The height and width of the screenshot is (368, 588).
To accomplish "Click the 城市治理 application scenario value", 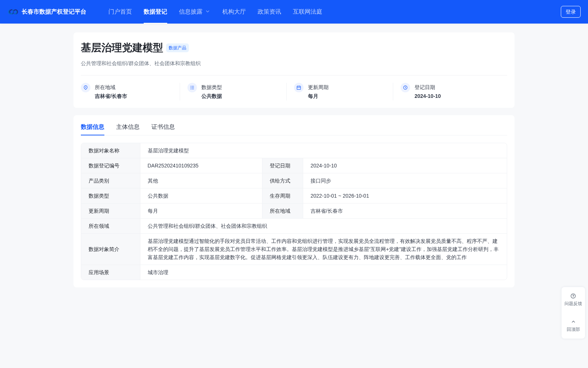I will [x=158, y=272].
